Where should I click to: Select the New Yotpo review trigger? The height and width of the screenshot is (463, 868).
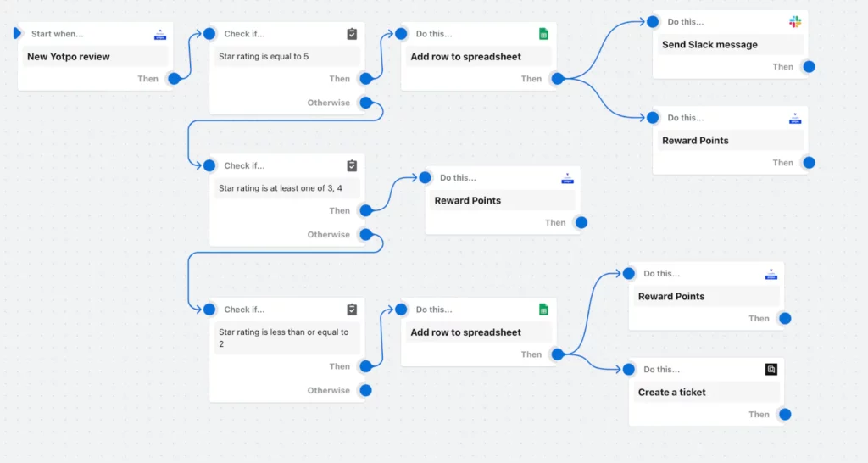pyautogui.click(x=69, y=57)
